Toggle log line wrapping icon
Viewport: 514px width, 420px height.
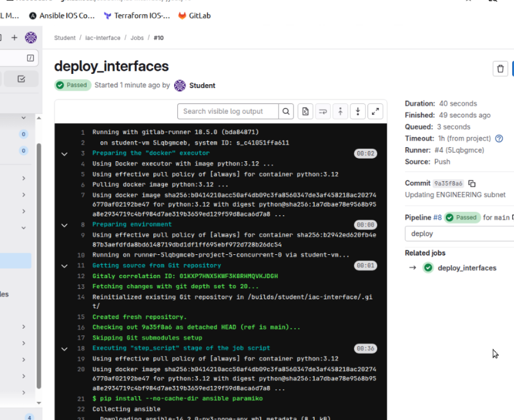[323, 111]
